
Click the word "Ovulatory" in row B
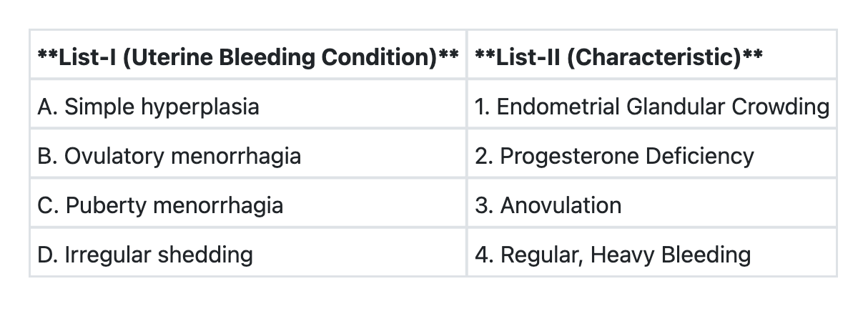[x=114, y=156]
